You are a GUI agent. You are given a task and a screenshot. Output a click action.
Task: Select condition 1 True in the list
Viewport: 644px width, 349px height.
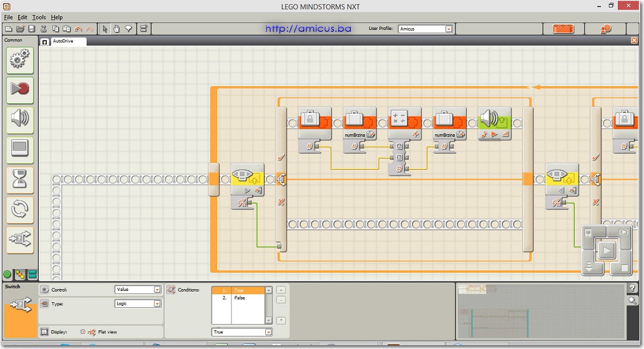pos(238,290)
